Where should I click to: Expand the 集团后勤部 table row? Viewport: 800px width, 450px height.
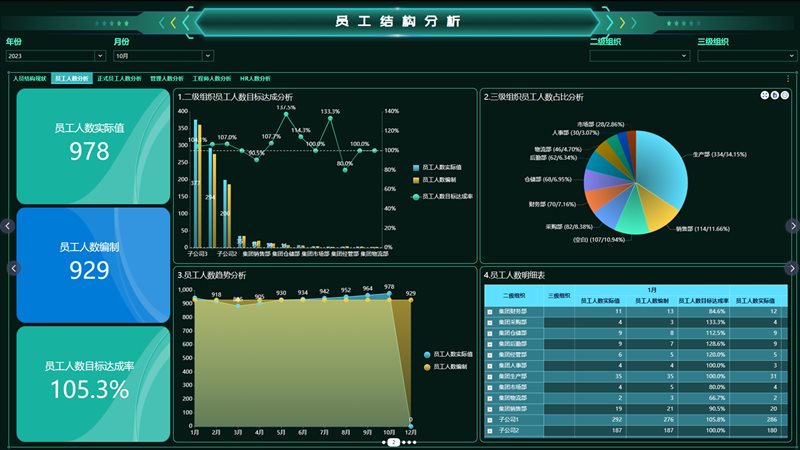click(x=490, y=344)
